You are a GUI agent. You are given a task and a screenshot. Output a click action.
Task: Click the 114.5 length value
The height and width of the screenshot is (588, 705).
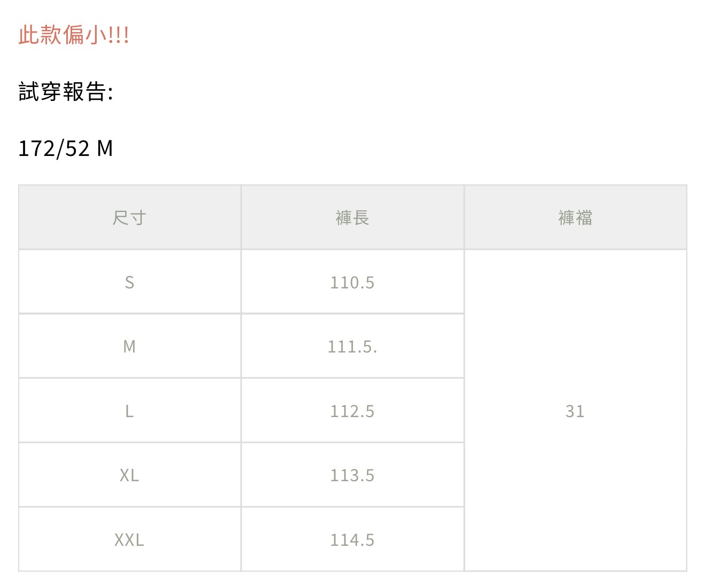pos(352,540)
